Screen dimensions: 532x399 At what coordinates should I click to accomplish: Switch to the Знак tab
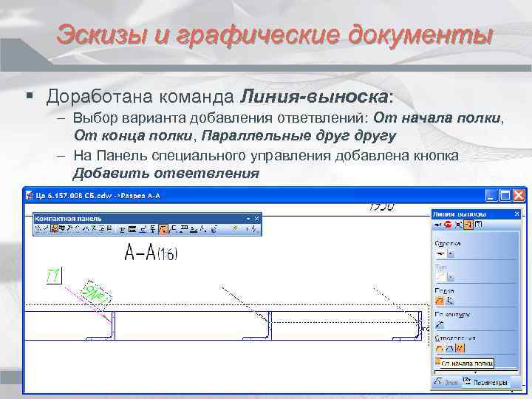[446, 382]
